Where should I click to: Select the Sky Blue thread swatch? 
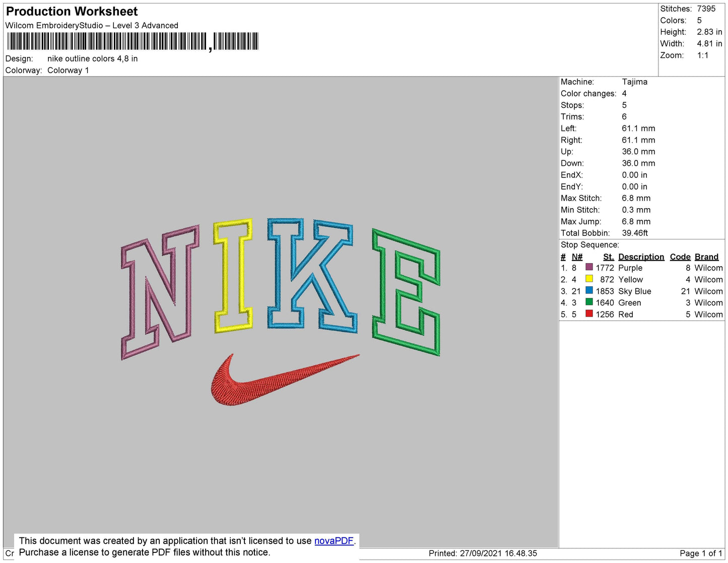588,291
